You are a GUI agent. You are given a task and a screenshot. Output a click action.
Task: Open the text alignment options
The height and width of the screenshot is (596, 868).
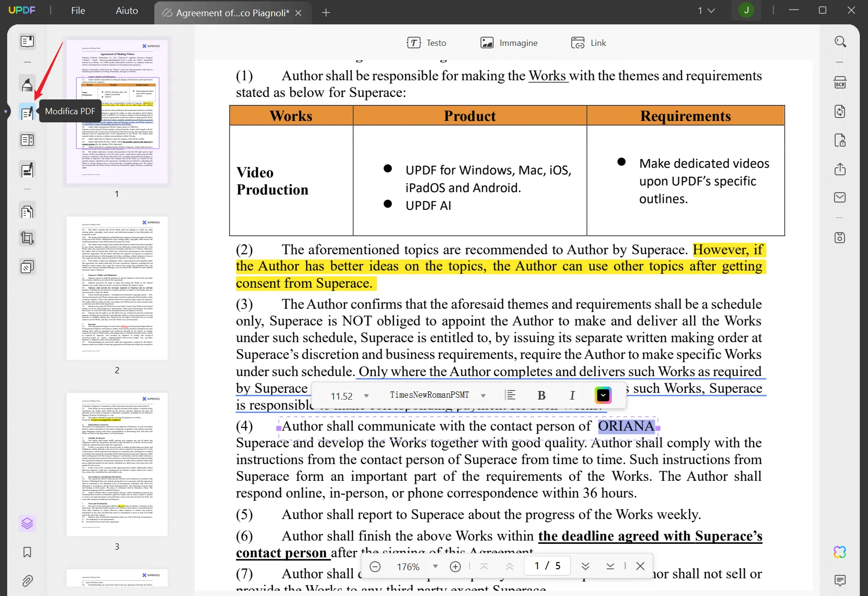click(x=510, y=395)
